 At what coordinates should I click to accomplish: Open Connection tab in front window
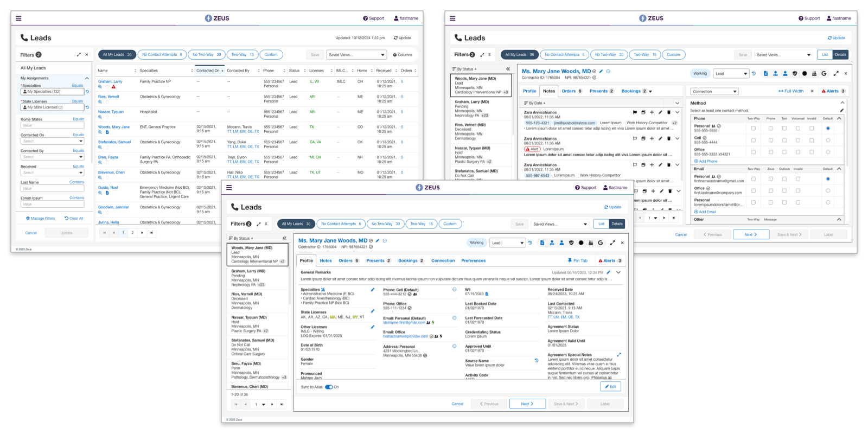(443, 261)
